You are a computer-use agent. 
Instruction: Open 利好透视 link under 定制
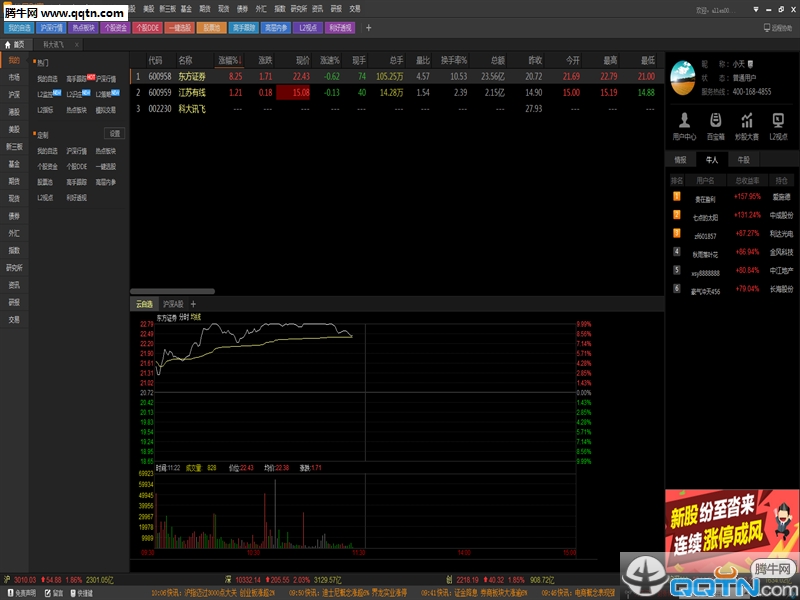pos(77,198)
